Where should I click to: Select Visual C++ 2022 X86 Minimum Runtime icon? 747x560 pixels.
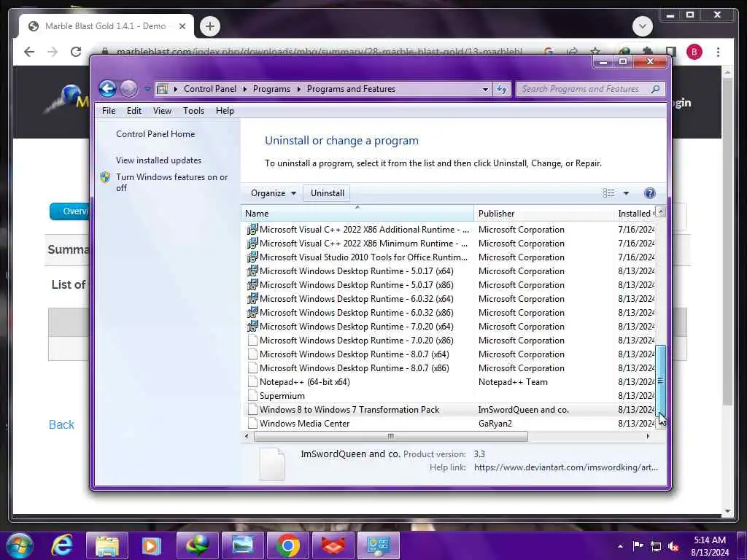252,244
